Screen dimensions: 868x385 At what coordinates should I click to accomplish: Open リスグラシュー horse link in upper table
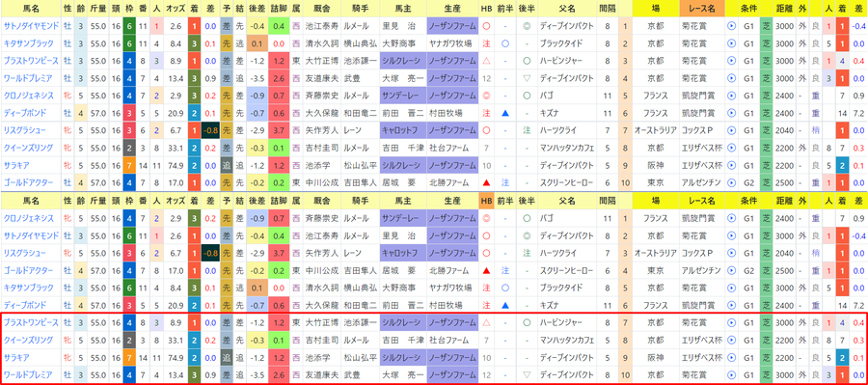pos(25,130)
